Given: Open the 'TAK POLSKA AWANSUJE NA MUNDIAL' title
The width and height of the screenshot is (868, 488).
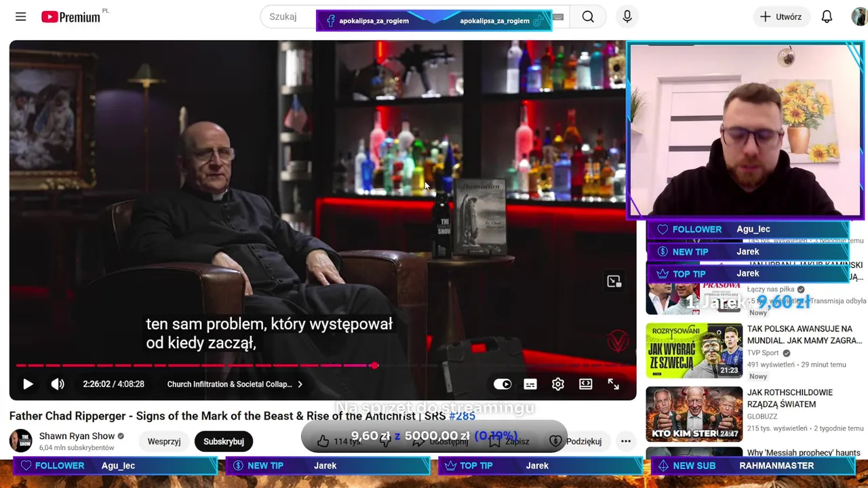Looking at the screenshot, I should (804, 335).
